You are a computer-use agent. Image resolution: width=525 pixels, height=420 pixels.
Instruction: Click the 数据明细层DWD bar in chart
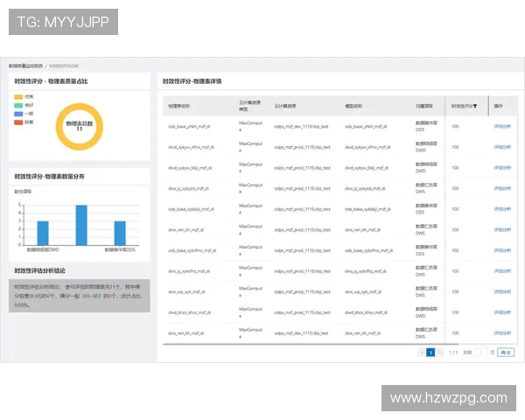(43, 233)
